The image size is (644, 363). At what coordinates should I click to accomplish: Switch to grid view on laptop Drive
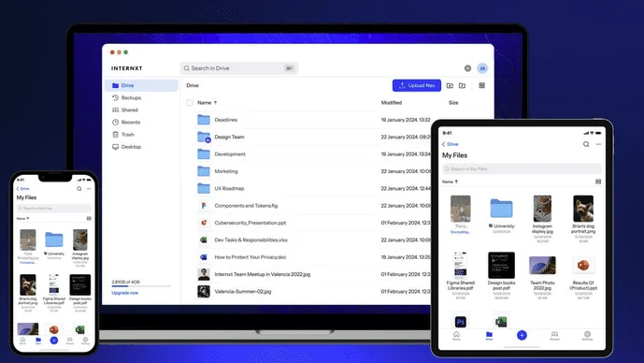481,85
